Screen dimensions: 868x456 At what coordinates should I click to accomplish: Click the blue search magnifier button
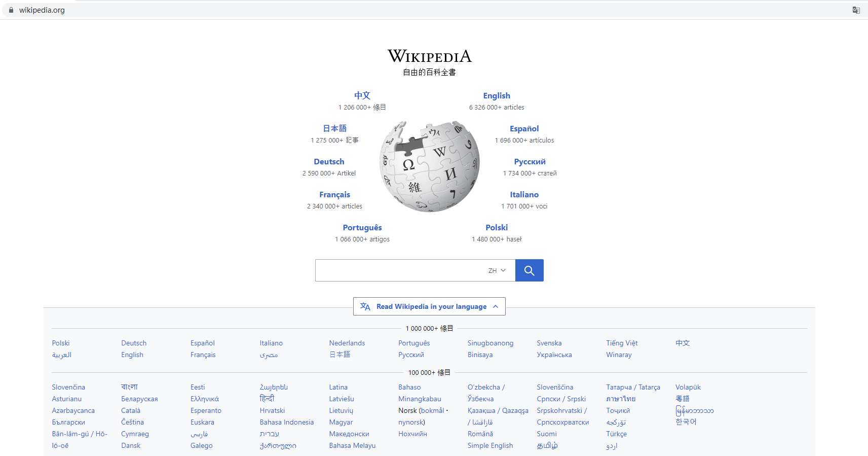pyautogui.click(x=529, y=270)
